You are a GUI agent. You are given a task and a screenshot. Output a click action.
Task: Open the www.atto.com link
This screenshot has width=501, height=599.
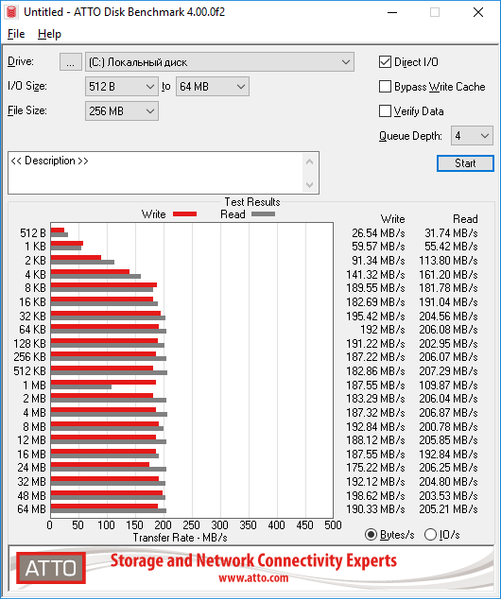[x=253, y=578]
